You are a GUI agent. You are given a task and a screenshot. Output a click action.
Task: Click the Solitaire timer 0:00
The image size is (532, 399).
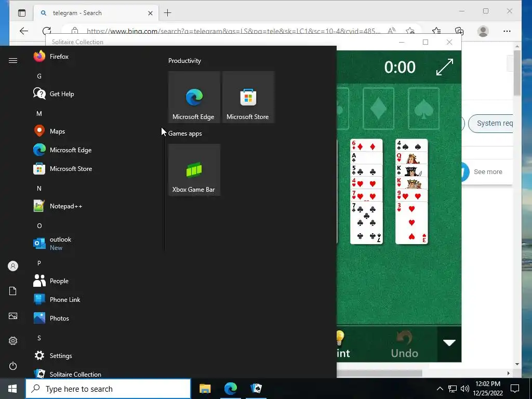point(400,67)
